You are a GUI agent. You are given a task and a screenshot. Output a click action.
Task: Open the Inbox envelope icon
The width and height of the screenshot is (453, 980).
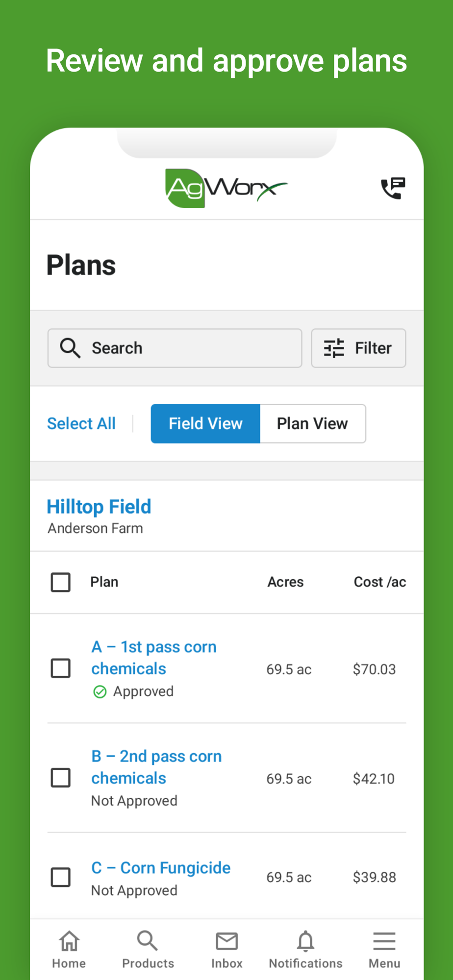(x=226, y=941)
